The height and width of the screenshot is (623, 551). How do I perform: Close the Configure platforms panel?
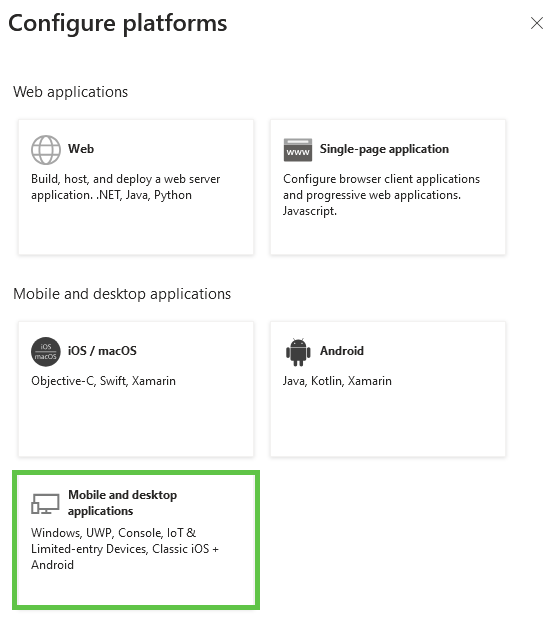coord(537,23)
